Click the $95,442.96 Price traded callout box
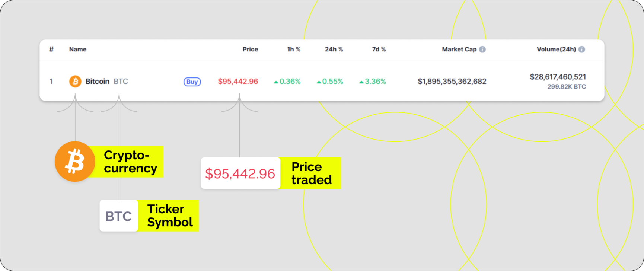The image size is (644, 271). click(x=240, y=173)
